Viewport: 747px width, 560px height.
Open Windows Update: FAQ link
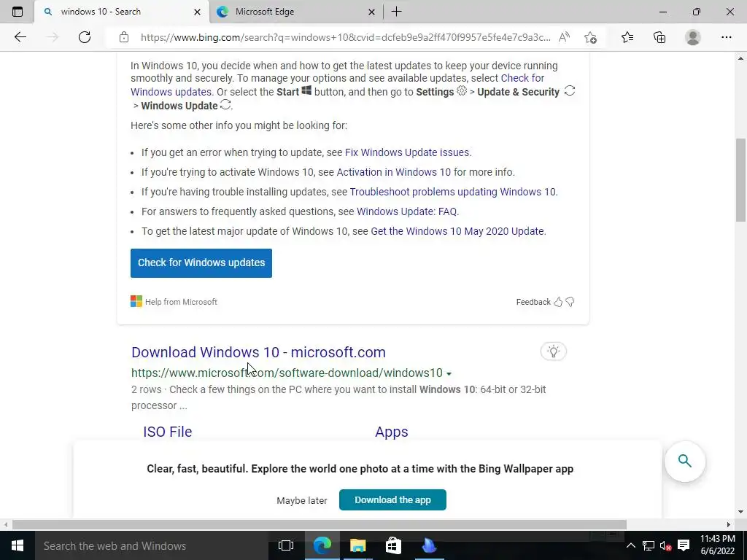(x=407, y=211)
